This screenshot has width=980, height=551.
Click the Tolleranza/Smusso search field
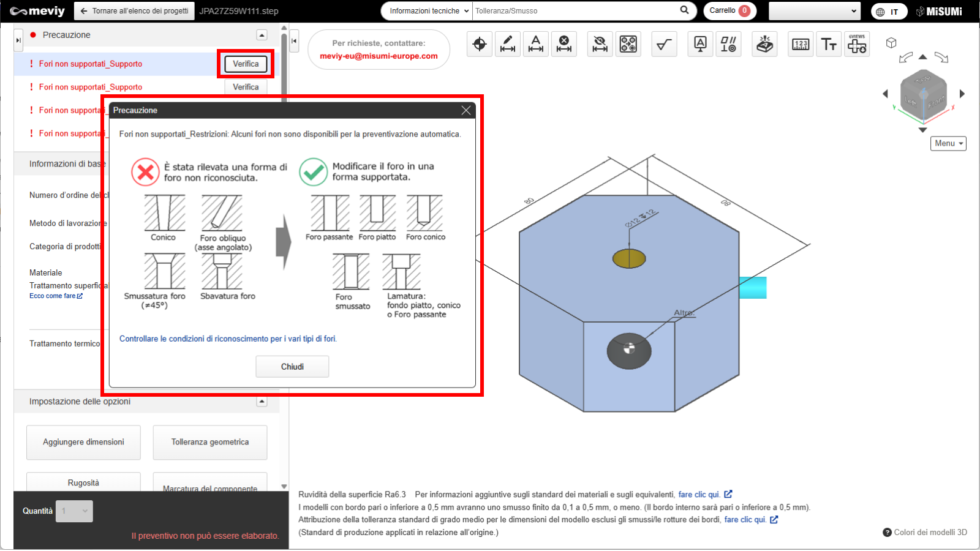(576, 11)
